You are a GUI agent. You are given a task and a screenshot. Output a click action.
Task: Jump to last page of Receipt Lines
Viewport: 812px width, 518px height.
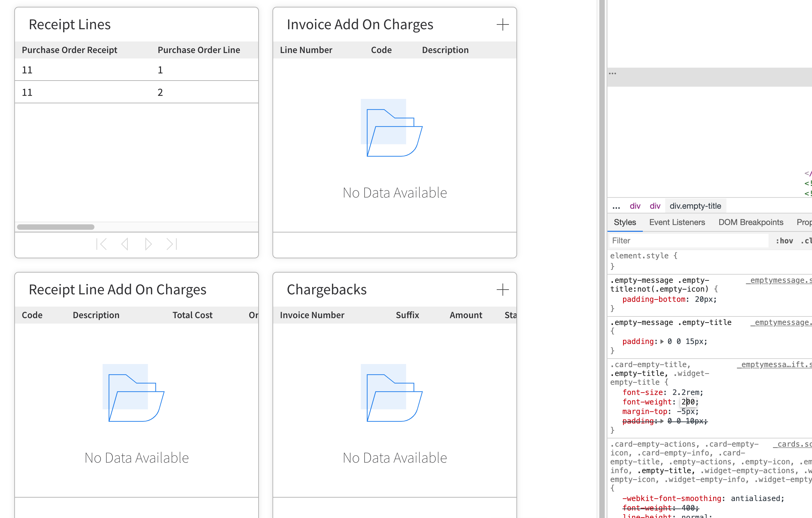click(172, 244)
